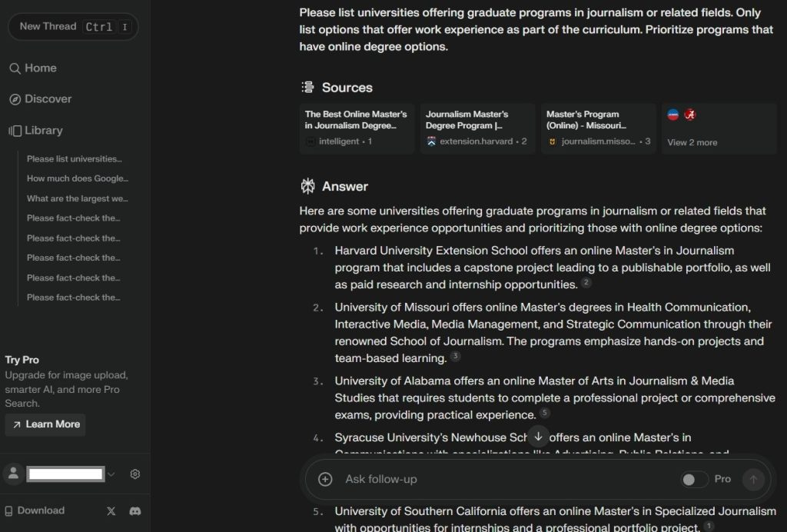Image resolution: width=787 pixels, height=532 pixels.
Task: Click citation 1 after USC paragraph
Action: tap(709, 526)
